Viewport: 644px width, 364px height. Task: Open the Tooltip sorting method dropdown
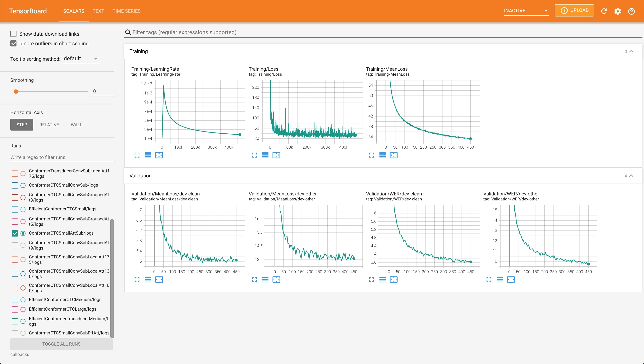81,59
